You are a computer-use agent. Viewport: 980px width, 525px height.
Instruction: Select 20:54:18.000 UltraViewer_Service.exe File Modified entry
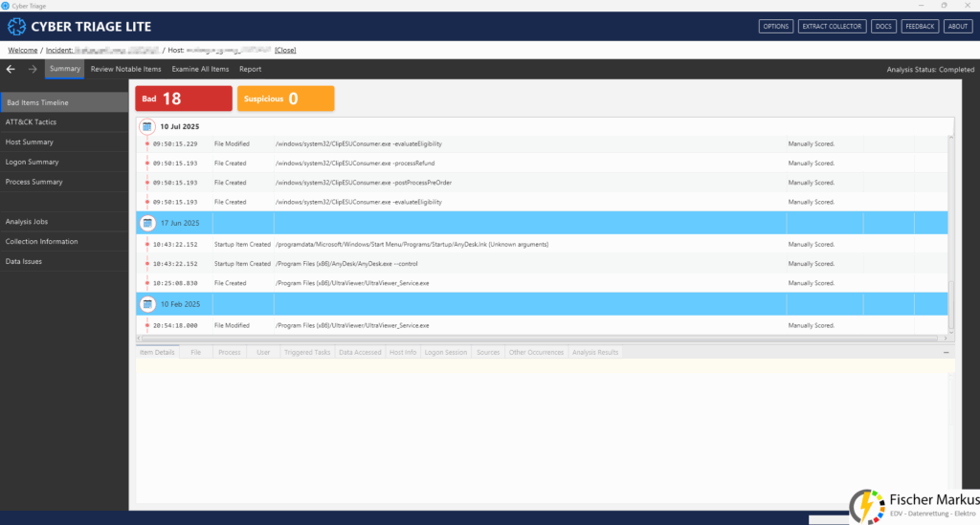[542, 325]
